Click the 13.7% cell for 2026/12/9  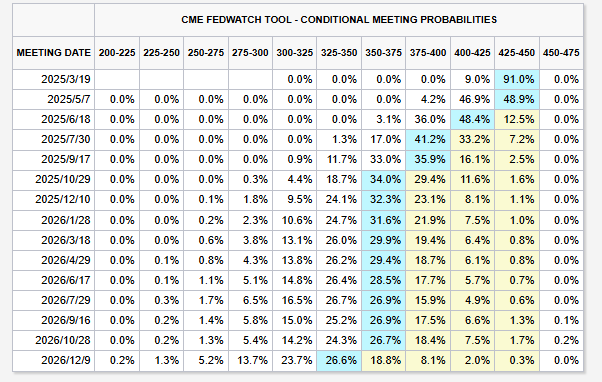(250, 360)
